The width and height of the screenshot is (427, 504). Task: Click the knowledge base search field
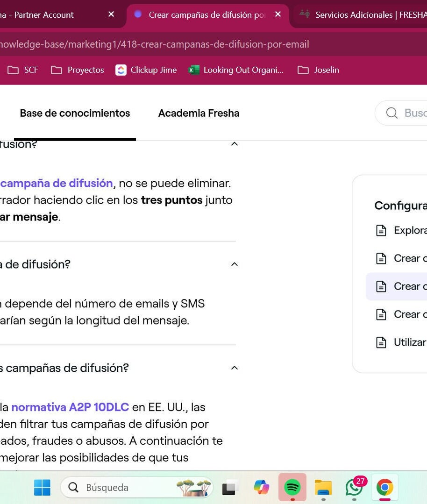click(x=406, y=113)
